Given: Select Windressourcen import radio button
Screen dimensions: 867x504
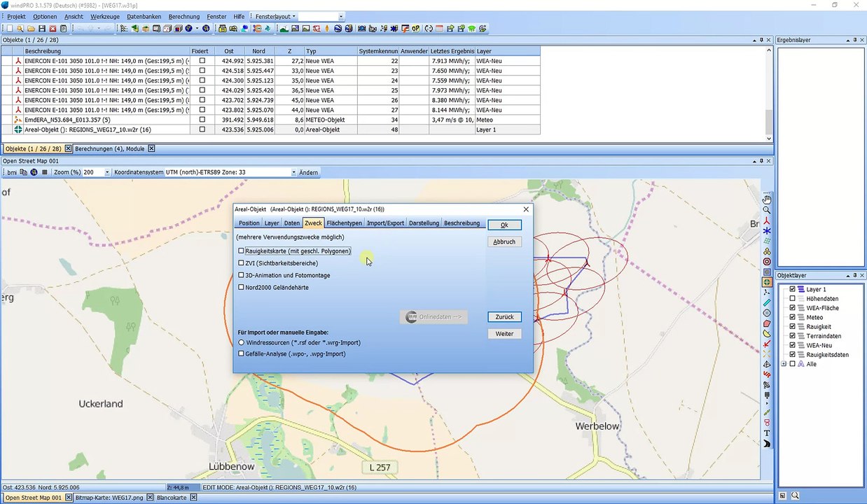Looking at the screenshot, I should coord(241,342).
